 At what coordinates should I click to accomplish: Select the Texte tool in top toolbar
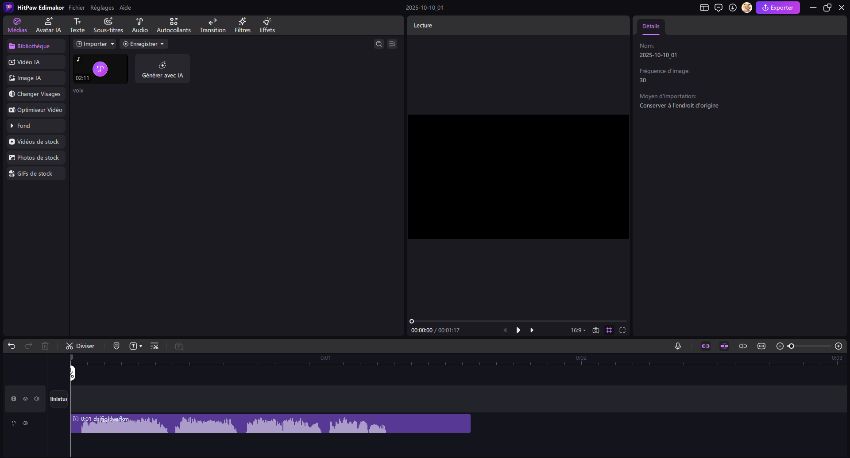78,24
